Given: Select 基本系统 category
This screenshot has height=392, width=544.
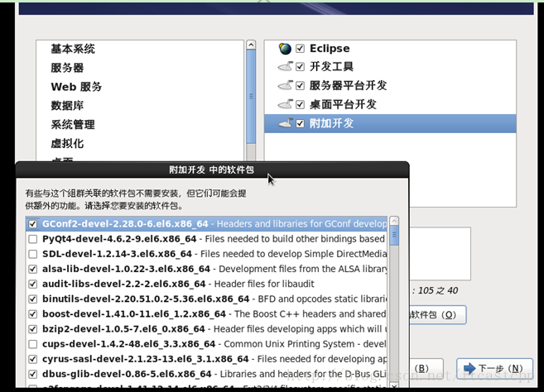Looking at the screenshot, I should pyautogui.click(x=73, y=49).
